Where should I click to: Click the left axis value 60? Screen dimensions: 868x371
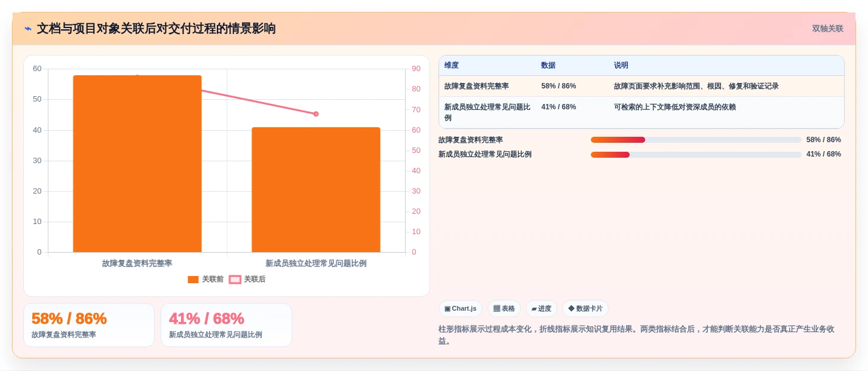pos(37,69)
